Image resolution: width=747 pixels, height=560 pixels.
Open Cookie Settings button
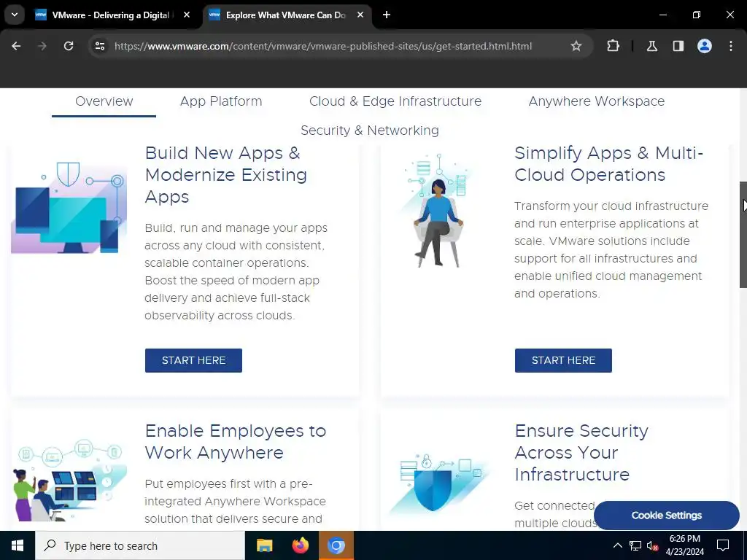pyautogui.click(x=667, y=516)
